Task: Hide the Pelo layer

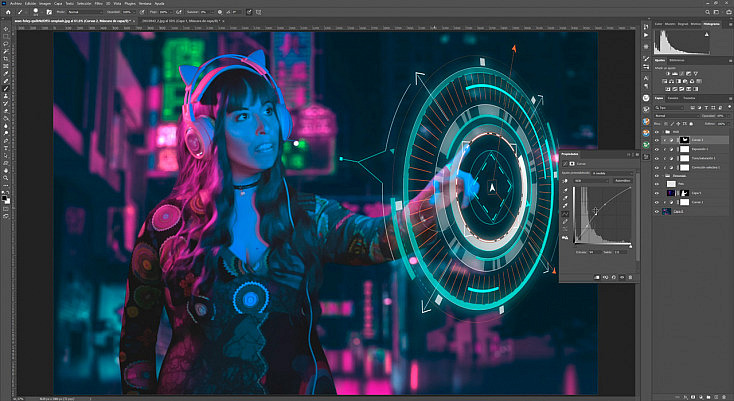Action: pyautogui.click(x=657, y=184)
